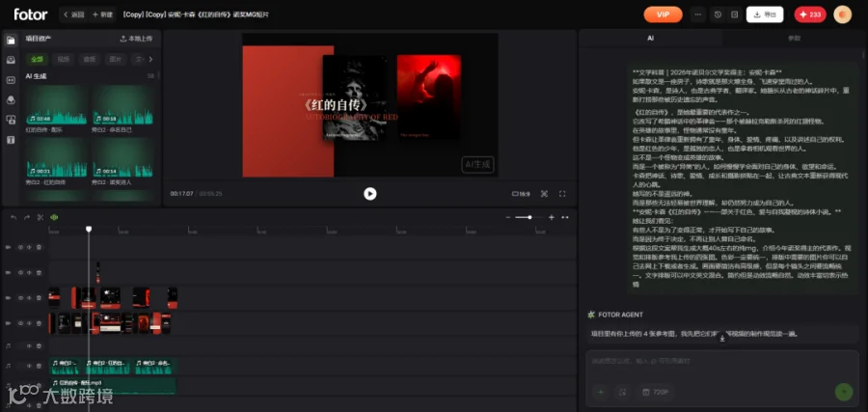Open the text tool (T) sidebar icon
Image resolution: width=868 pixels, height=412 pixels.
coord(10,140)
